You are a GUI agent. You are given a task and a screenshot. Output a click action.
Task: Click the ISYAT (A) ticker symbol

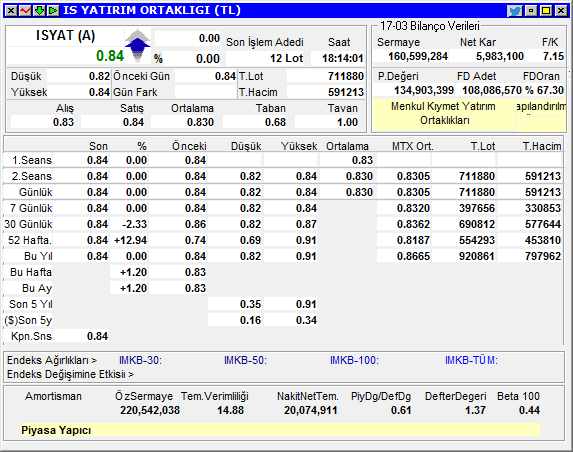65,36
